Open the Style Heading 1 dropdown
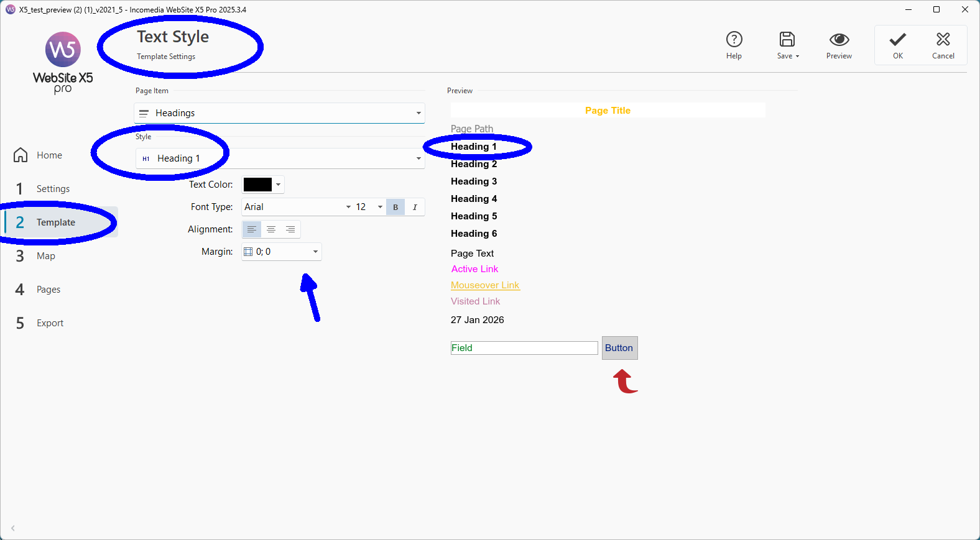The image size is (980, 540). pos(279,158)
